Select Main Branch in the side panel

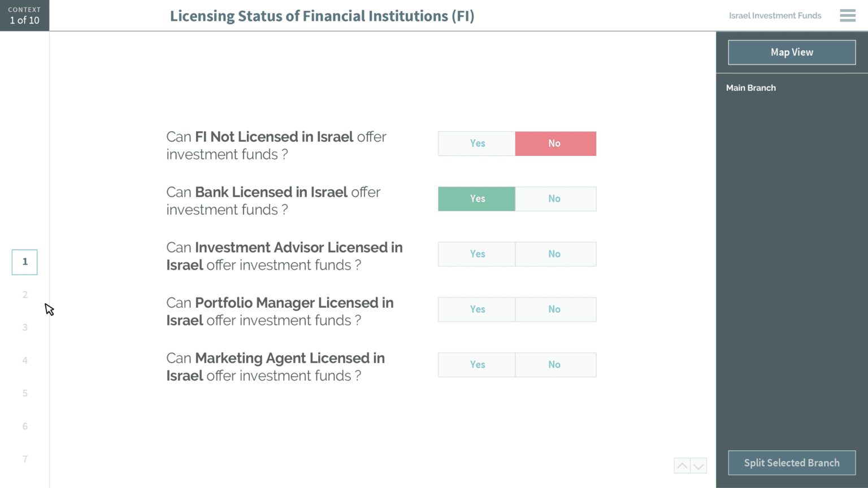coord(750,88)
